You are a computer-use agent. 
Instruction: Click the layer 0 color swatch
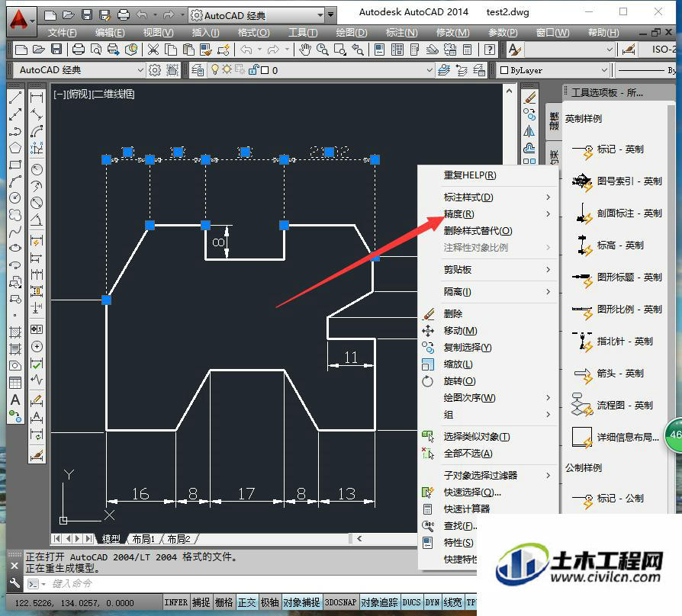(265, 70)
